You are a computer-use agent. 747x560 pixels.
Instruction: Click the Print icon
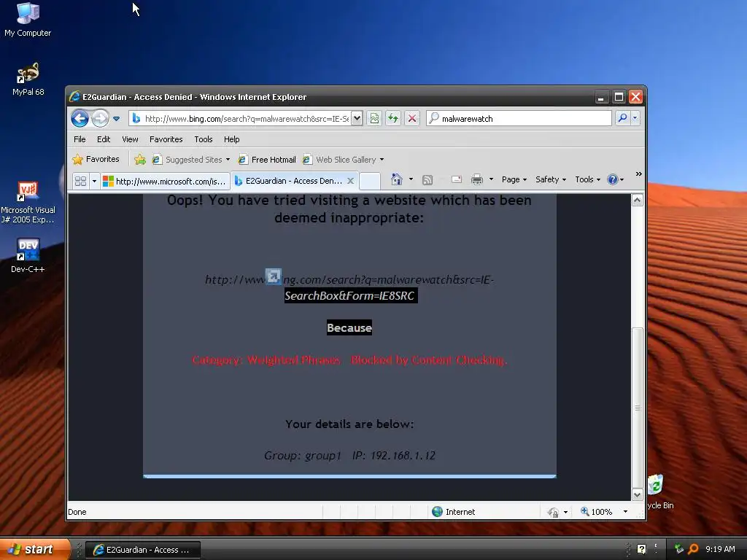coord(477,179)
